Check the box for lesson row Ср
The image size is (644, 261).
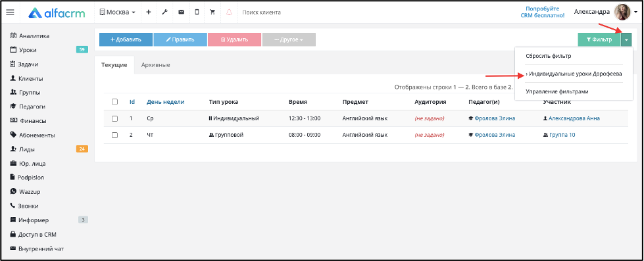point(115,118)
